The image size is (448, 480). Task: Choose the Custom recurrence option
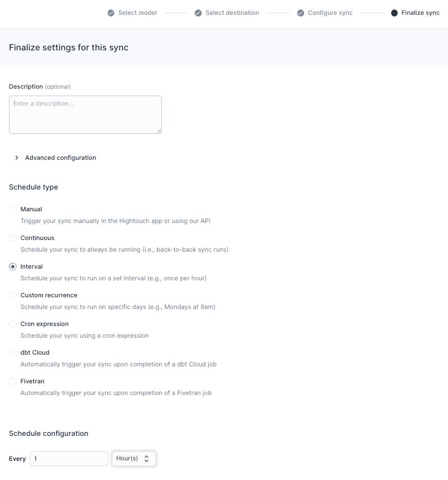[12, 295]
